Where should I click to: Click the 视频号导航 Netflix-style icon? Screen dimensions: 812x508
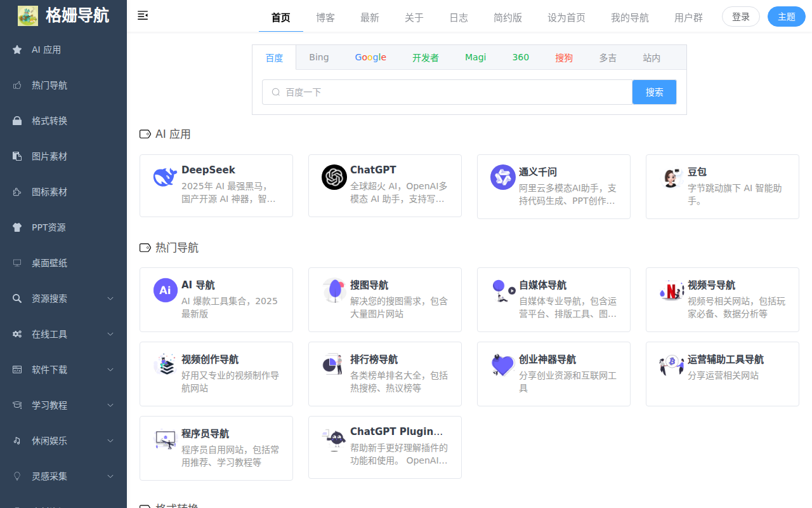click(x=671, y=290)
